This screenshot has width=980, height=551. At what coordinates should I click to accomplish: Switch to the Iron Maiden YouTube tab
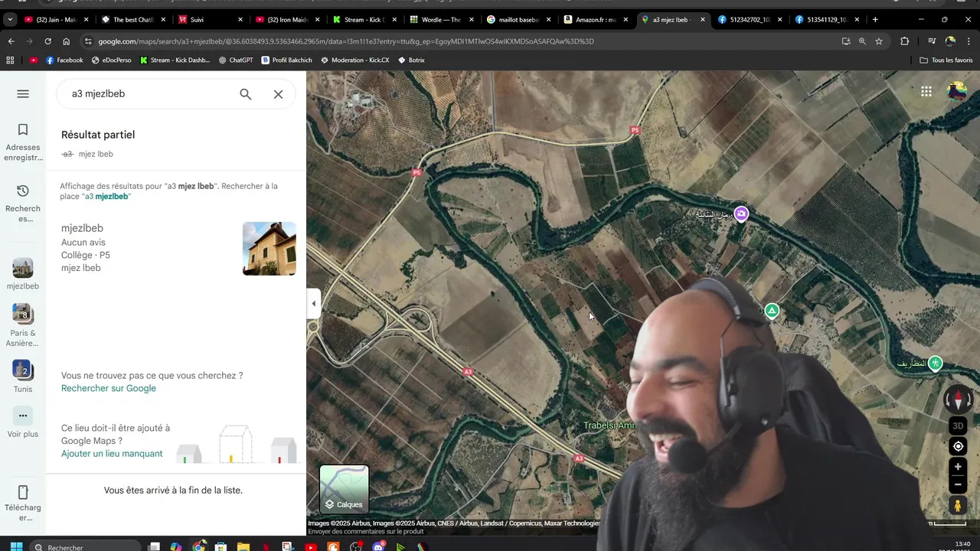[286, 19]
